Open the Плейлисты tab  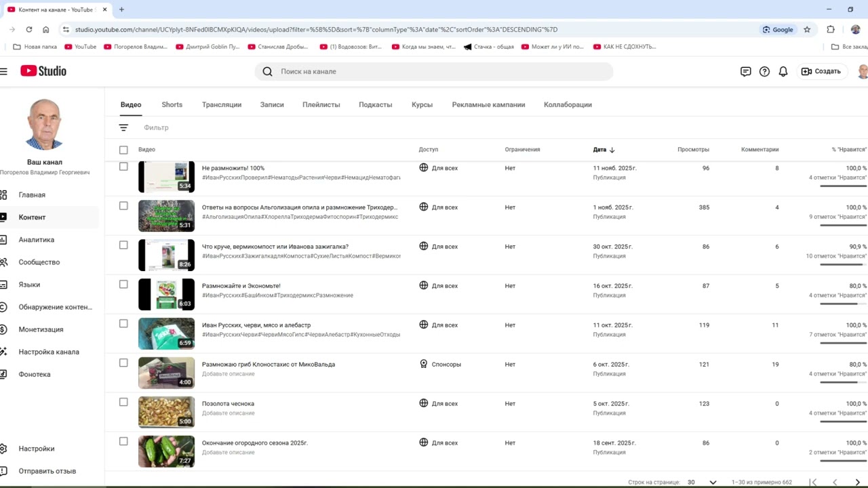tap(321, 105)
